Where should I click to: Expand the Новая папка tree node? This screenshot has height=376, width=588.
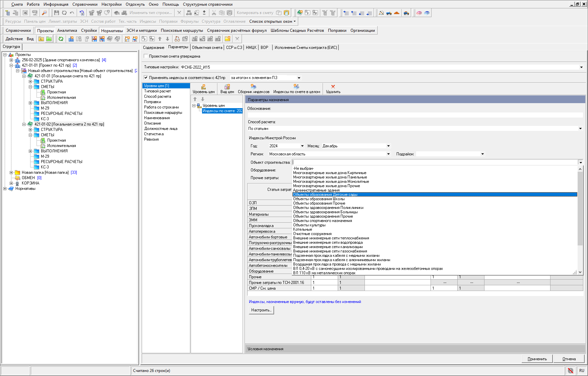[x=11, y=172]
